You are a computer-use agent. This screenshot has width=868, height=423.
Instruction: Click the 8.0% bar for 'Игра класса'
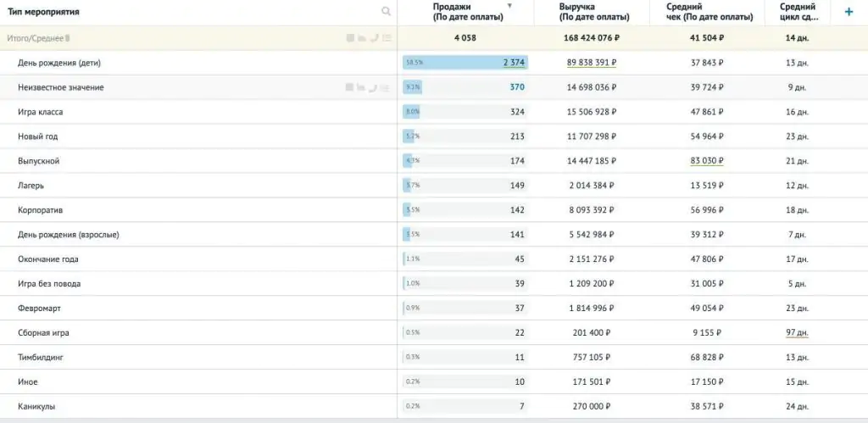coord(411,112)
